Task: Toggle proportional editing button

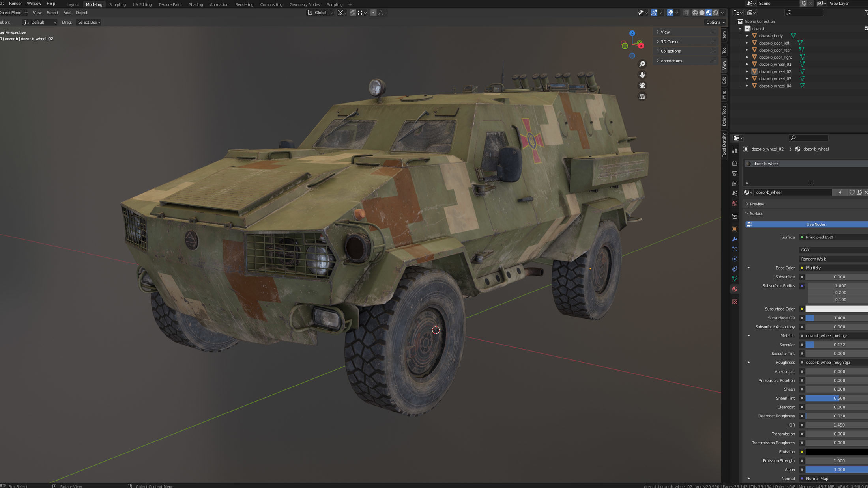Action: coord(373,13)
